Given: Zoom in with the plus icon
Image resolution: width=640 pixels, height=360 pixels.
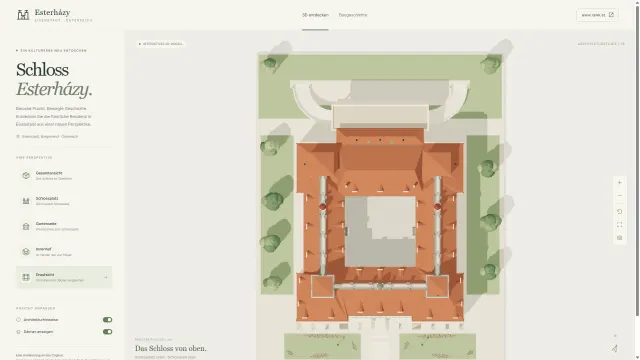Looking at the screenshot, I should [x=620, y=182].
